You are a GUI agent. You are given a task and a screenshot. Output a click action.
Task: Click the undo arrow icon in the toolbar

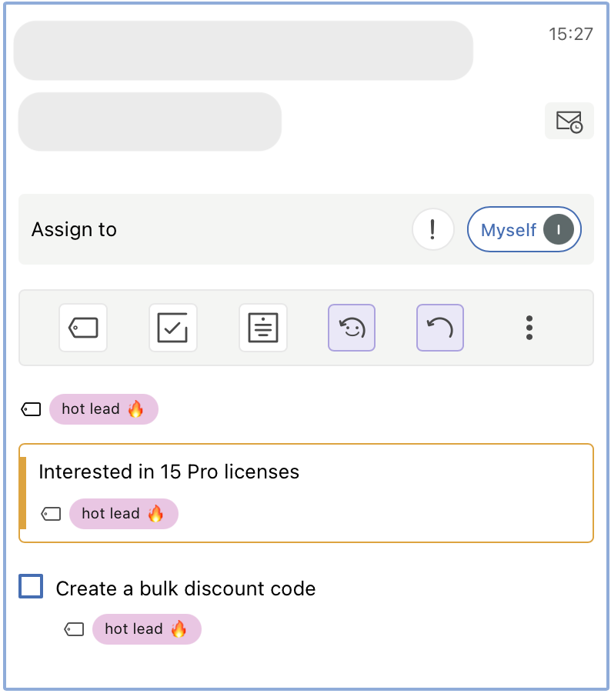(x=440, y=328)
